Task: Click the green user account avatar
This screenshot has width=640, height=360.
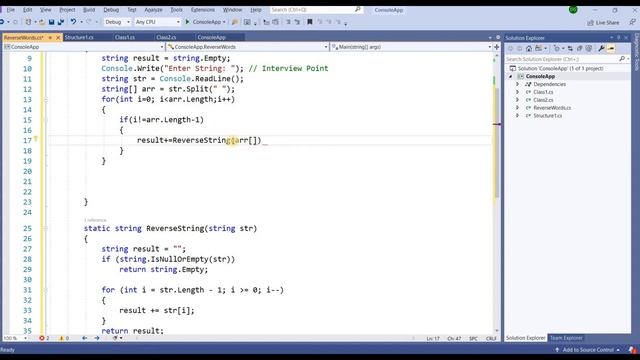Action: pyautogui.click(x=573, y=10)
